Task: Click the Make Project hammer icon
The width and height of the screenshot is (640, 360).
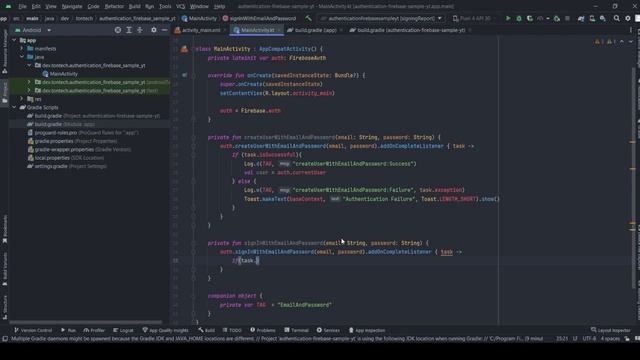Action: (x=308, y=18)
